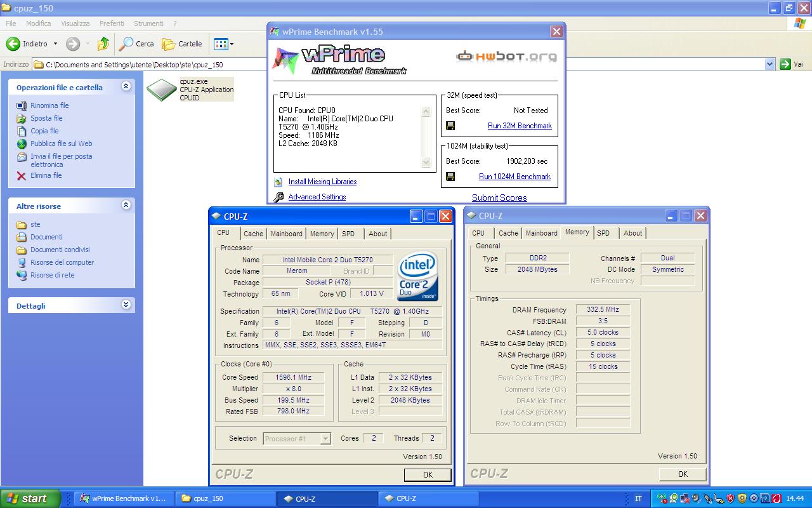Click the Documenti link in Altre risorse
The height and width of the screenshot is (508, 812).
(46, 237)
